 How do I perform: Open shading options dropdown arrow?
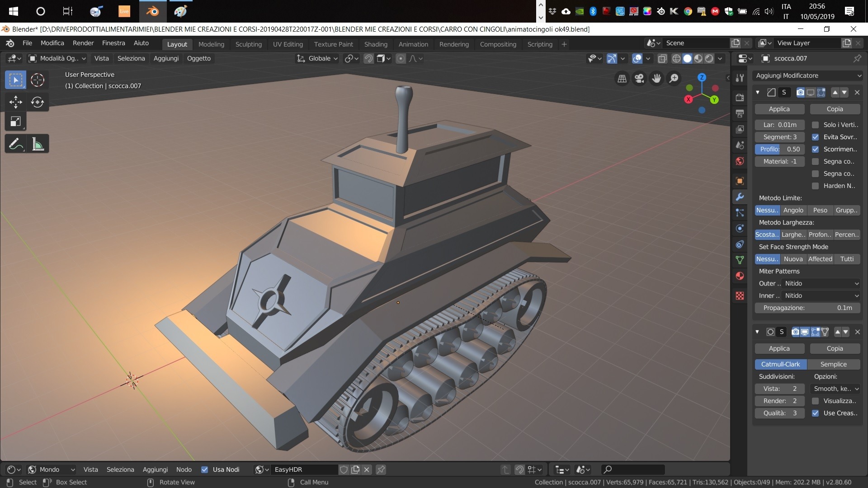click(x=720, y=58)
